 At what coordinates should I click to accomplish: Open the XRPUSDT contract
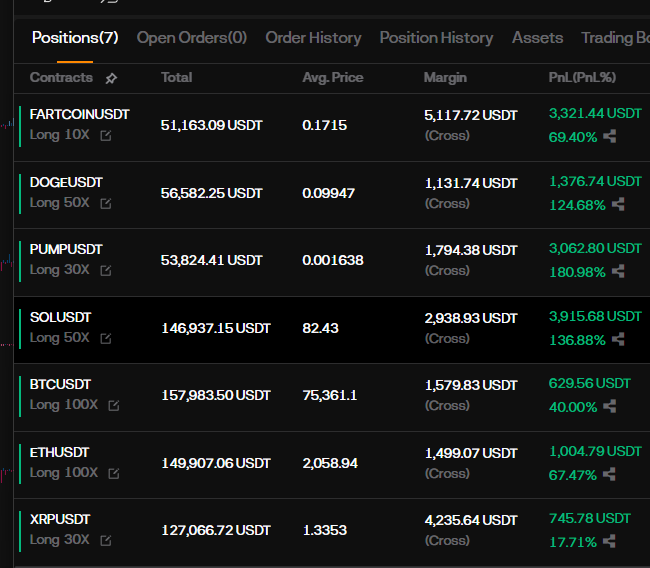[x=60, y=519]
